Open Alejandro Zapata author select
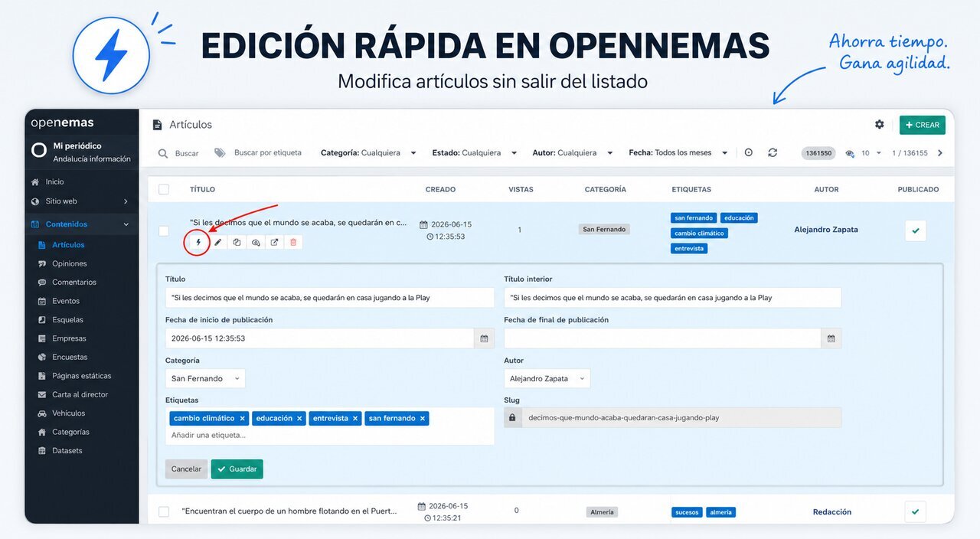This screenshot has width=980, height=539. (547, 378)
